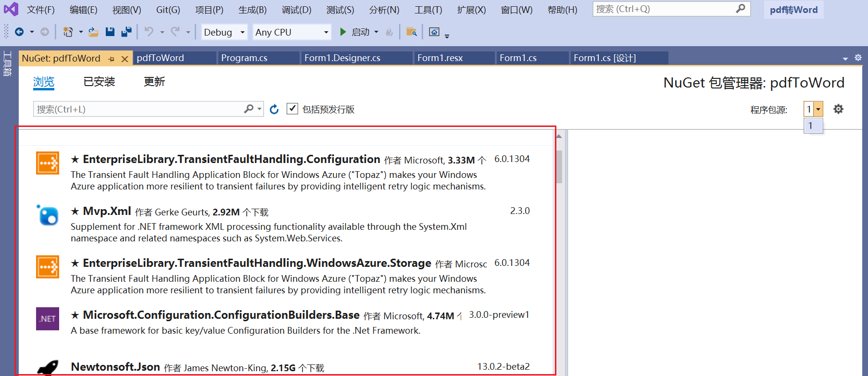Screen dimensions: 868x376
Task: Expand the Any CPU platform dropdown
Action: 326,32
